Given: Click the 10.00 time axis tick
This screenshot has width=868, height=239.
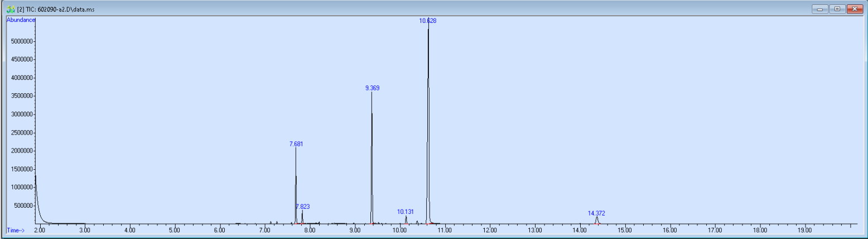Looking at the screenshot, I should coord(399,230).
